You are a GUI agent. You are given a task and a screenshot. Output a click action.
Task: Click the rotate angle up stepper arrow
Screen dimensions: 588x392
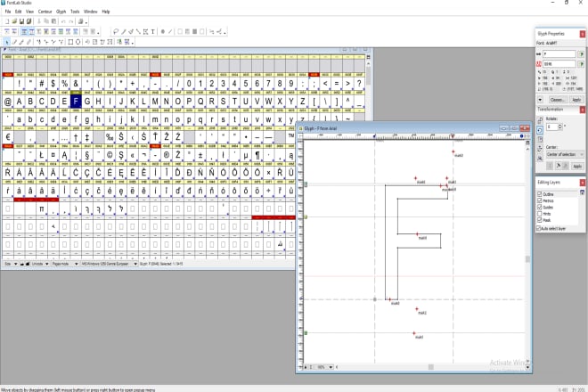[x=559, y=125]
